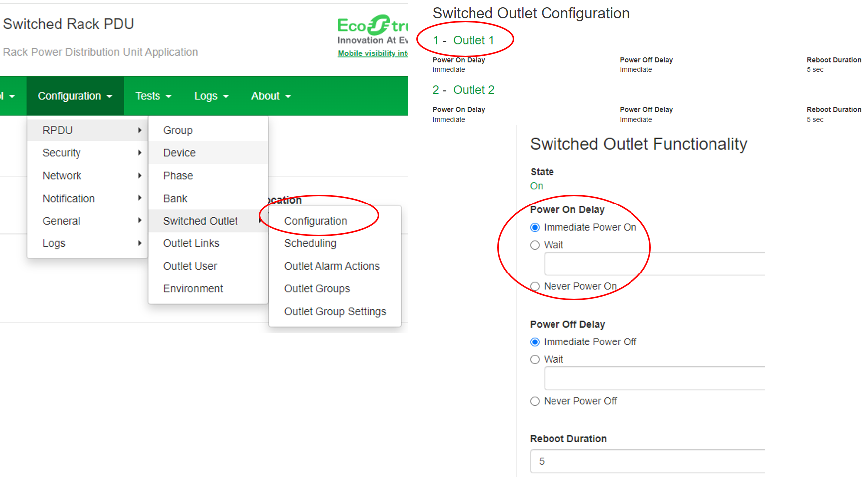The image size is (868, 477).
Task: Expand the Switched Outlet submenu
Action: (208, 221)
